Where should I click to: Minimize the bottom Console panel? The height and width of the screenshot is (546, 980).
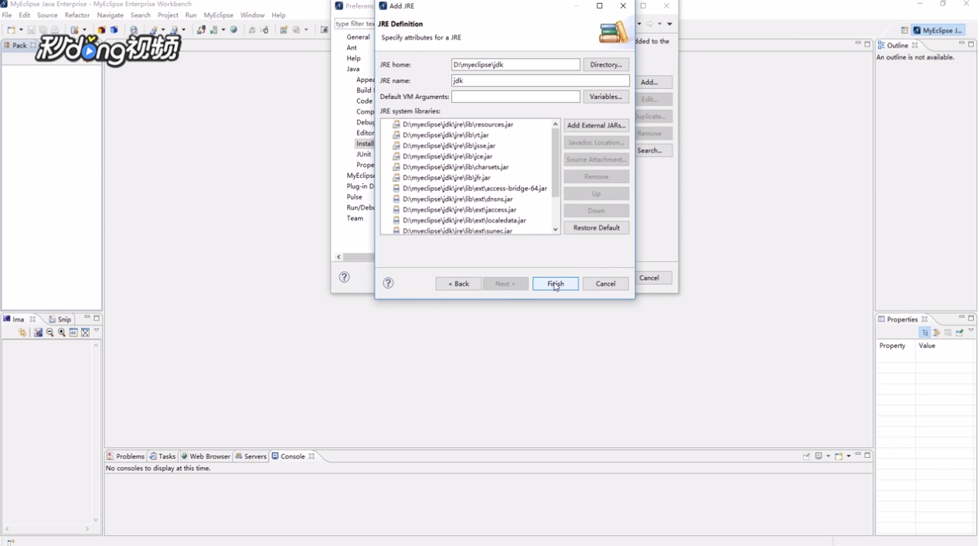pyautogui.click(x=858, y=455)
